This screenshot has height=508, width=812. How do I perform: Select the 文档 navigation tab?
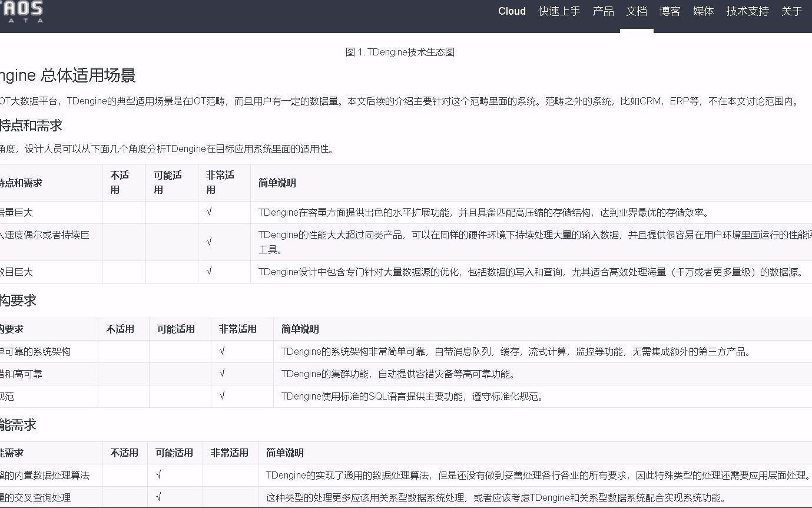[637, 11]
